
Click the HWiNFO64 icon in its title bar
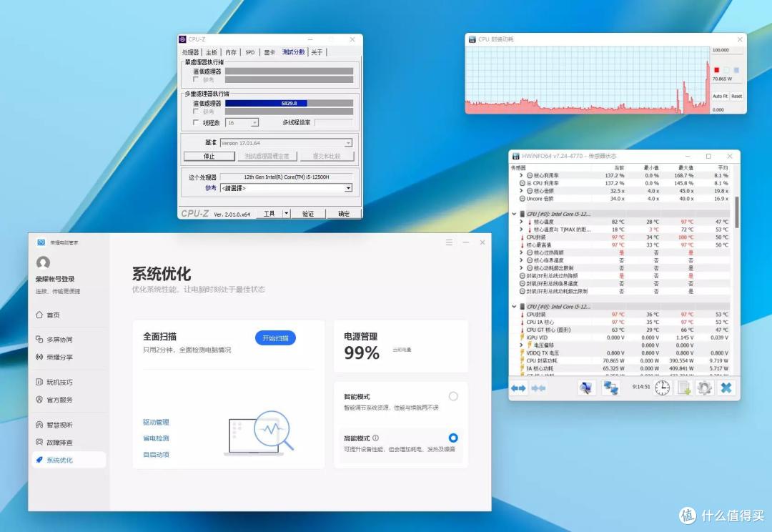pos(516,156)
